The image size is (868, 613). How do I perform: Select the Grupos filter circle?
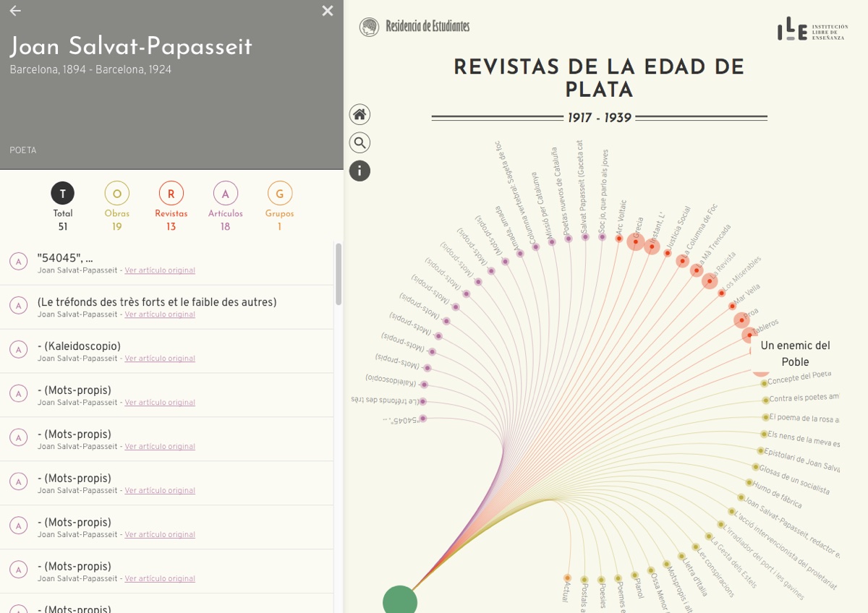pos(280,194)
